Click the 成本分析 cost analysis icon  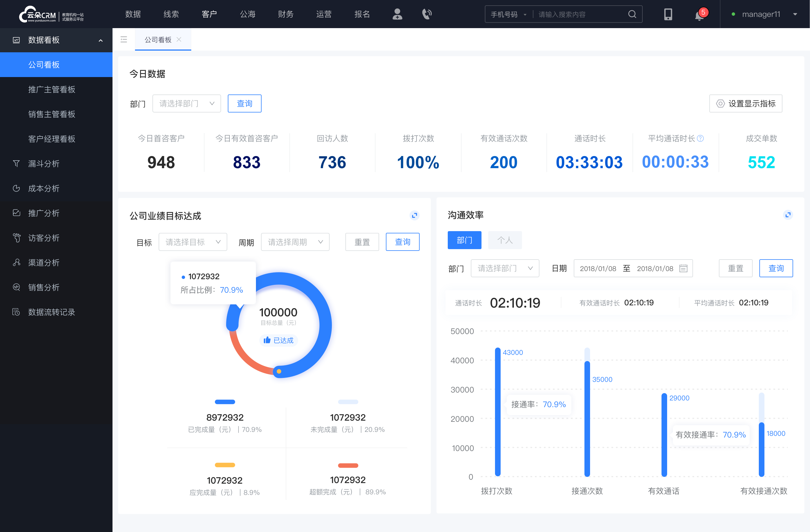coord(16,188)
